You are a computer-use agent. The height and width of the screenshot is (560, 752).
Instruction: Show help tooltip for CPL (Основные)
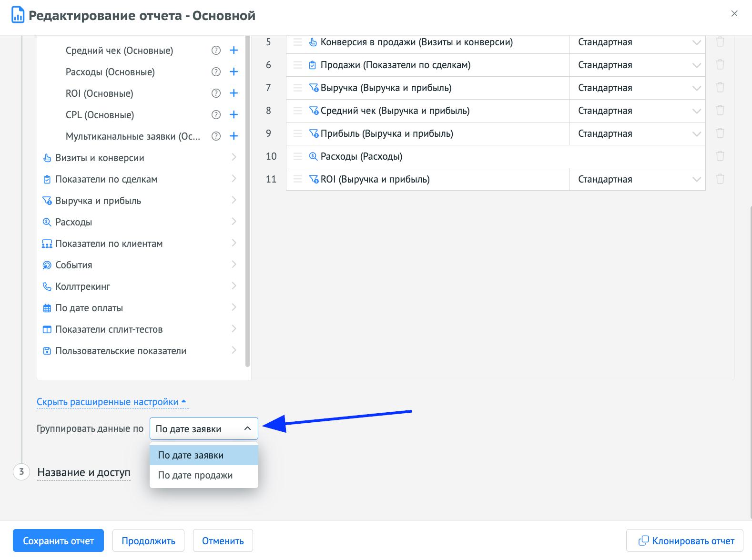[216, 115]
